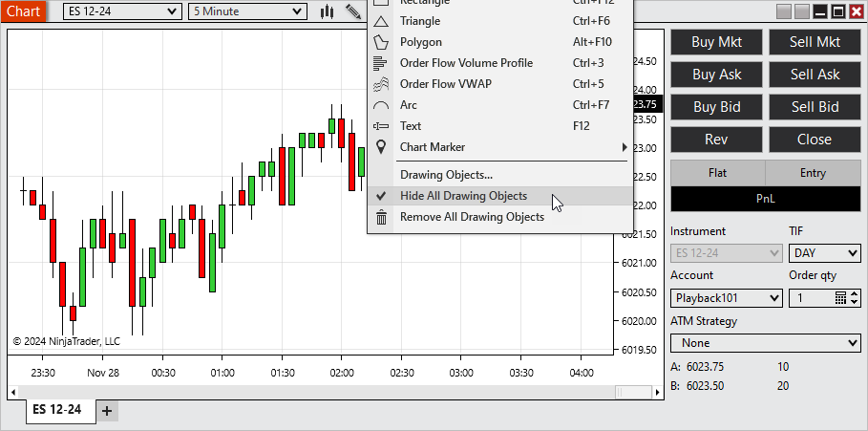Select the Arc drawing tool
Screen dimensions: 868x431
(409, 105)
